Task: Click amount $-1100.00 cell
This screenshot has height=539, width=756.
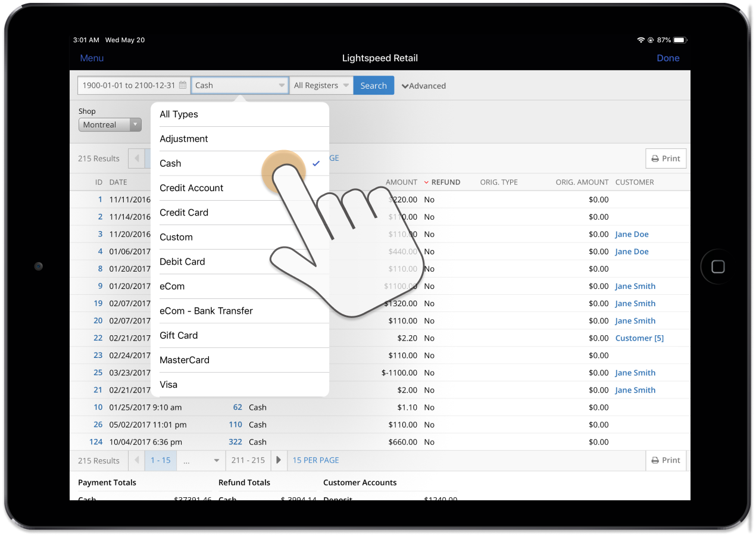Action: (x=399, y=373)
